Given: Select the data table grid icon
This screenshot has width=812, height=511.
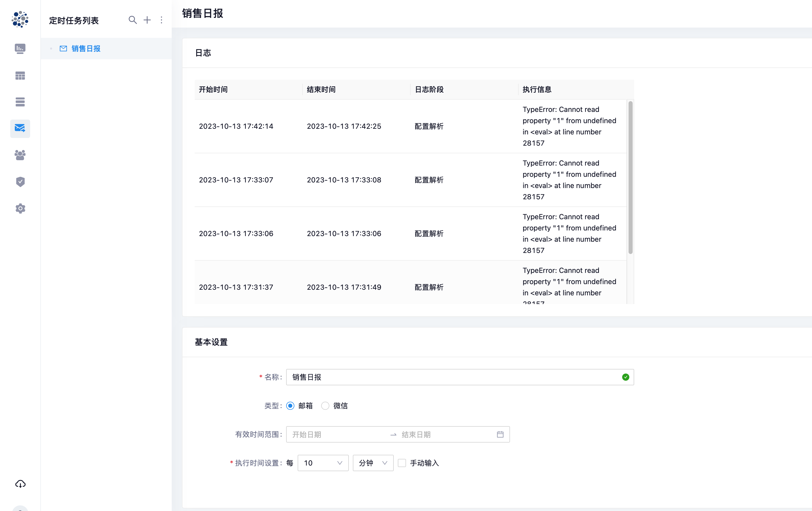Looking at the screenshot, I should coord(20,75).
